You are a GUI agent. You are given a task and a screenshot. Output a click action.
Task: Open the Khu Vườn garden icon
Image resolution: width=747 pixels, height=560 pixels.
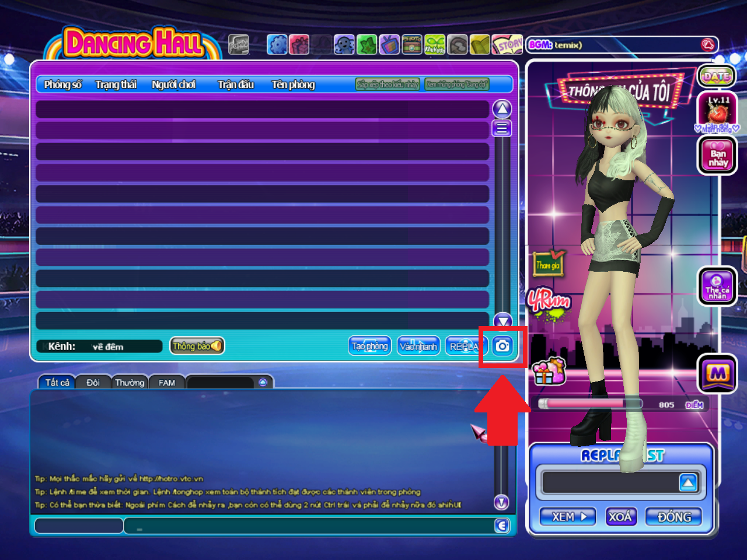[435, 44]
